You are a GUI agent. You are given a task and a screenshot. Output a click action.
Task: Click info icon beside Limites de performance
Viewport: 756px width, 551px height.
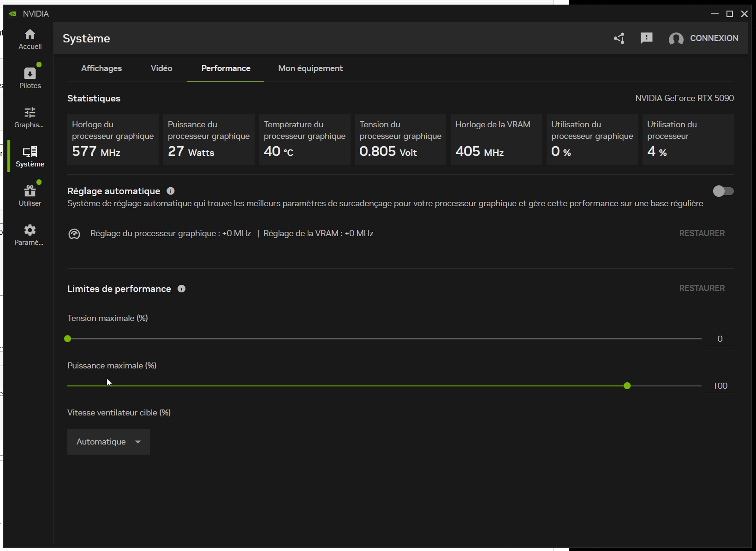(x=182, y=289)
